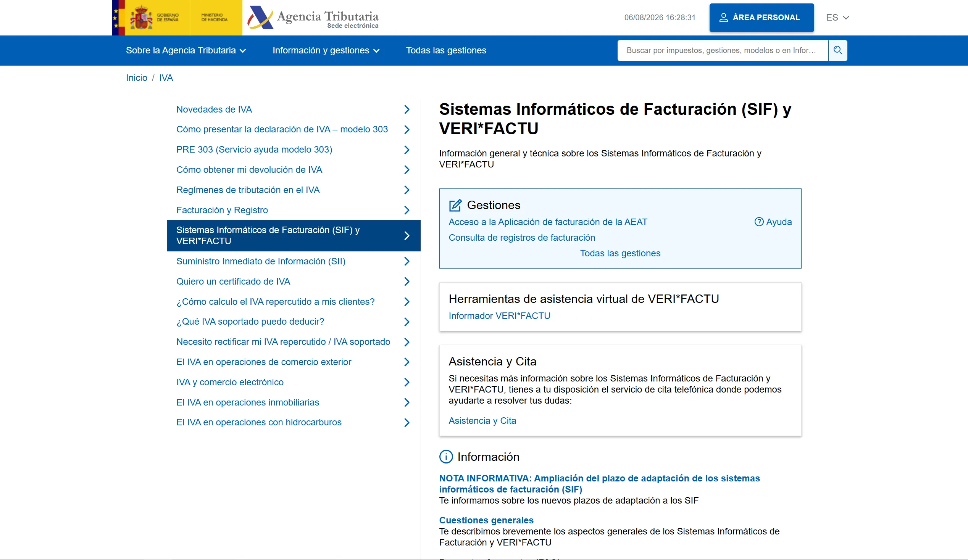Viewport: 968px width, 560px height.
Task: Click Todas las gestiones in Gestiones box
Action: 620,253
